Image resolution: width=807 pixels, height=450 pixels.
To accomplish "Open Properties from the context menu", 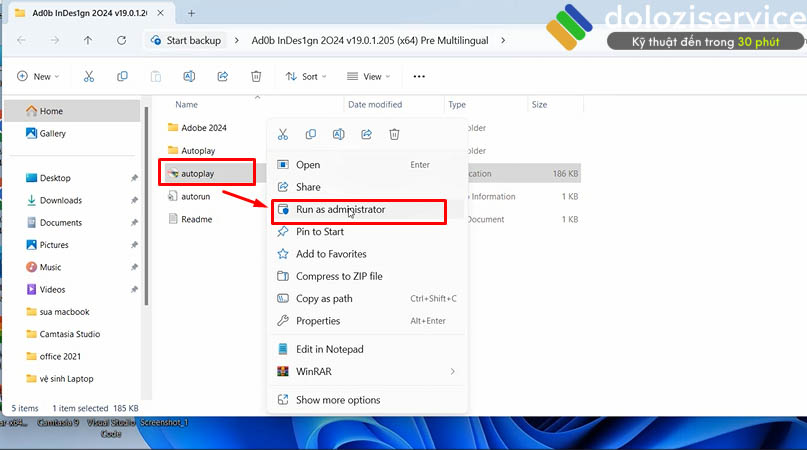I will [368, 321].
